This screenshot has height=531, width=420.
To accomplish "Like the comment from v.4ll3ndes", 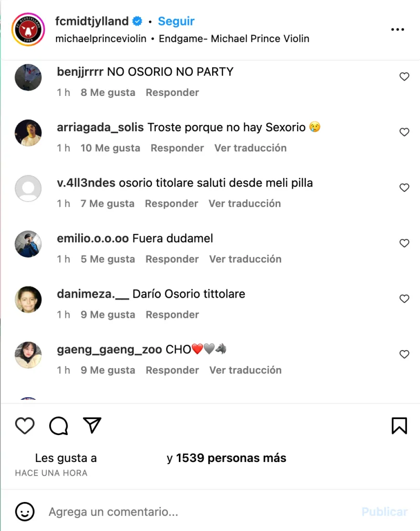I will point(404,188).
